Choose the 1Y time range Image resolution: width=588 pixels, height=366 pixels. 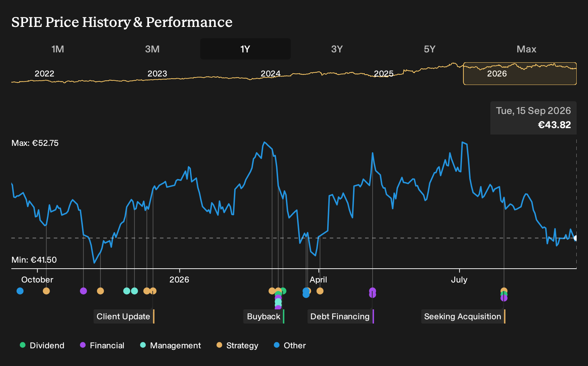tap(246, 49)
